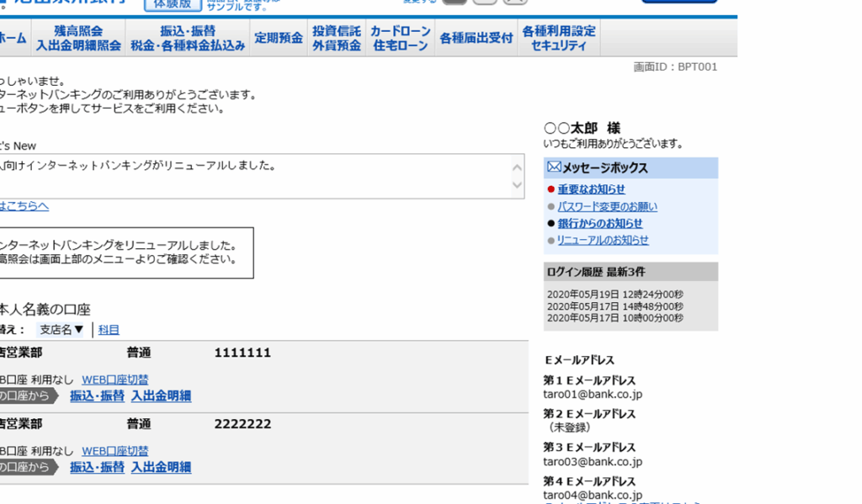Click WEB口座切替 for account 2222222
Screen dimensions: 862x504
pos(114,451)
